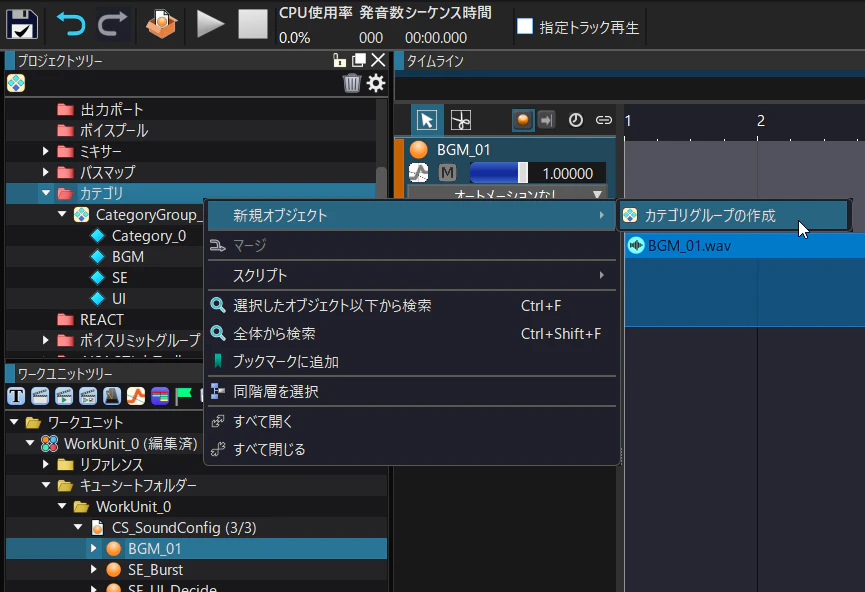Click the clapperboard with play icon

64,396
